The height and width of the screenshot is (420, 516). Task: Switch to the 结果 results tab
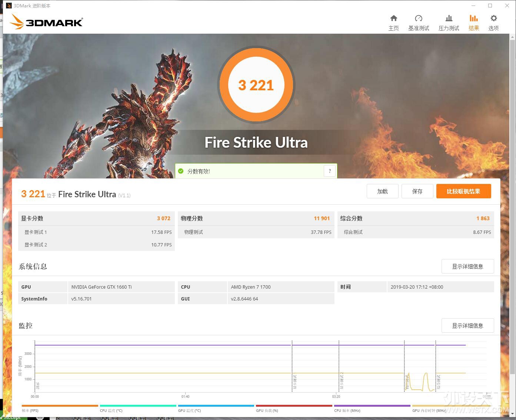coord(474,23)
